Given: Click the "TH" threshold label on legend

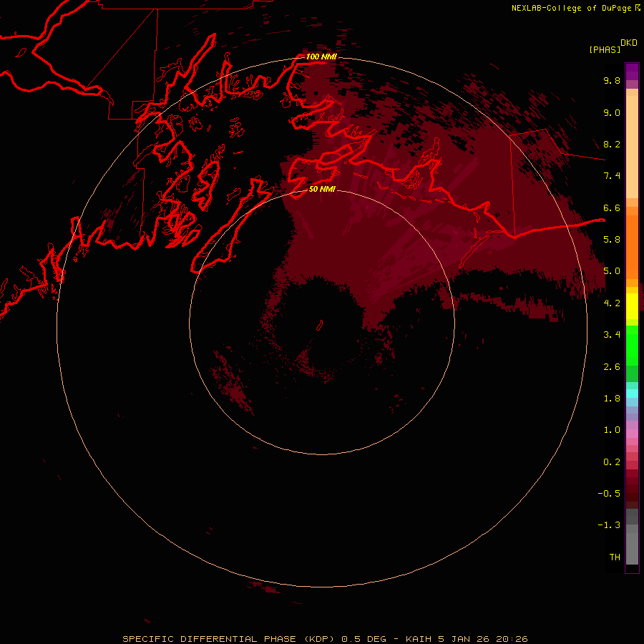Looking at the screenshot, I should coord(615,557).
